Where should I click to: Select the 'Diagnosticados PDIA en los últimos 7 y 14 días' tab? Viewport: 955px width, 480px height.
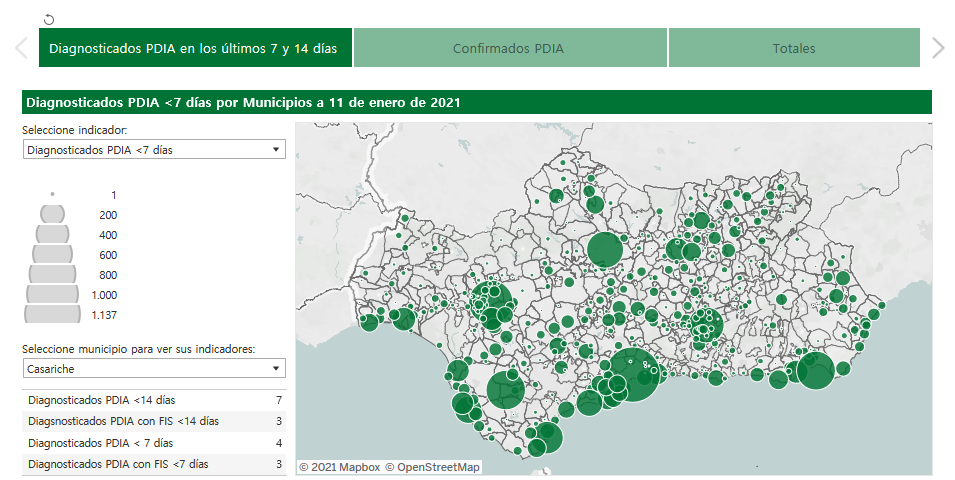tap(194, 48)
